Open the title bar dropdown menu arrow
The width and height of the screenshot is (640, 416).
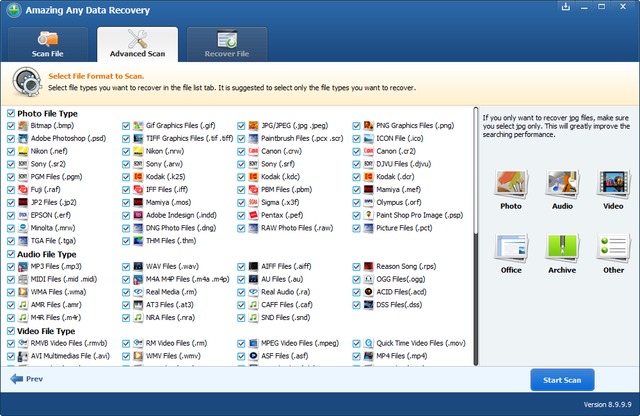point(564,8)
